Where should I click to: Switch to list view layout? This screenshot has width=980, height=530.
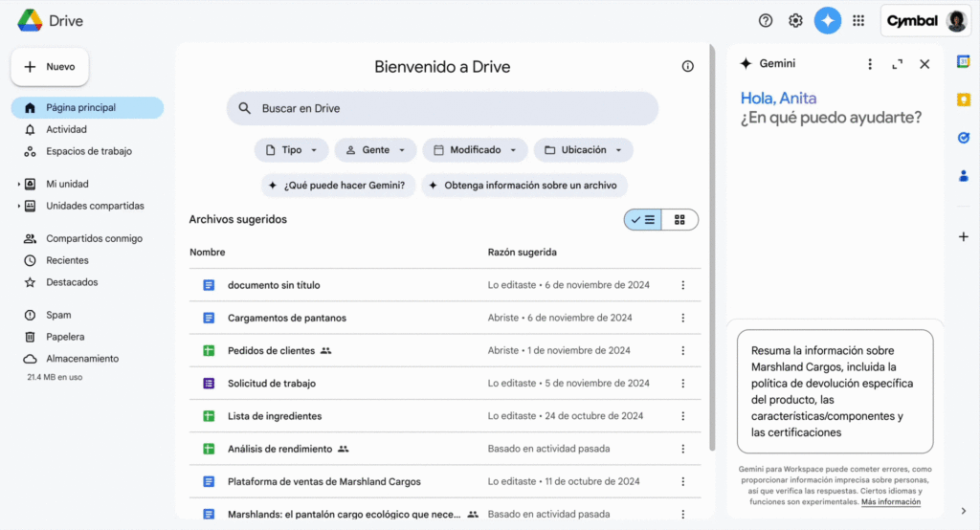click(x=642, y=219)
